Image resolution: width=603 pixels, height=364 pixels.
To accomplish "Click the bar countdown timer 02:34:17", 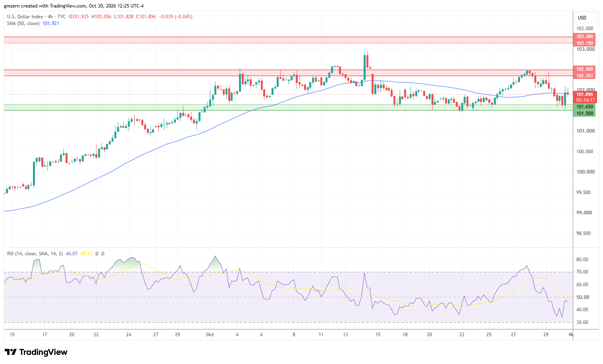I will [x=585, y=100].
